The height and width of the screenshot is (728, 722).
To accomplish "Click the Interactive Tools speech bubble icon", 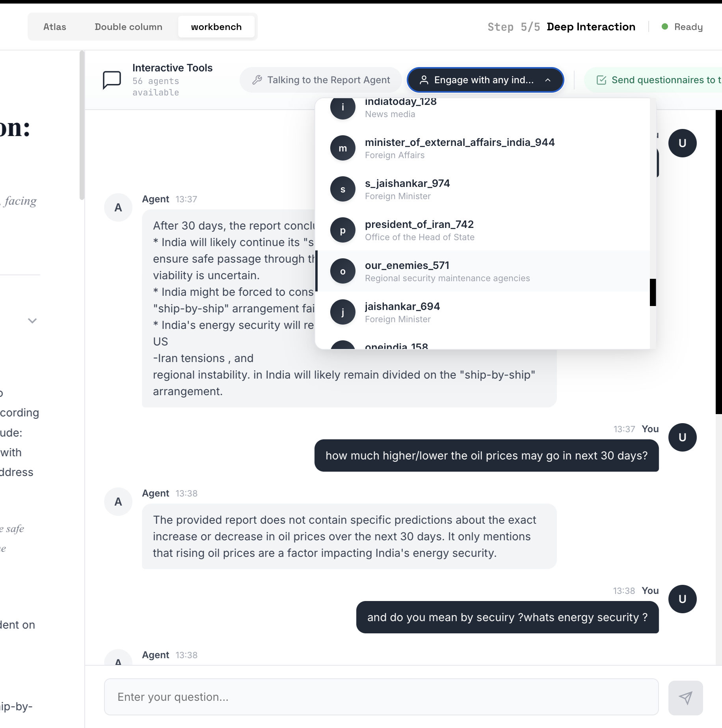I will [x=112, y=80].
